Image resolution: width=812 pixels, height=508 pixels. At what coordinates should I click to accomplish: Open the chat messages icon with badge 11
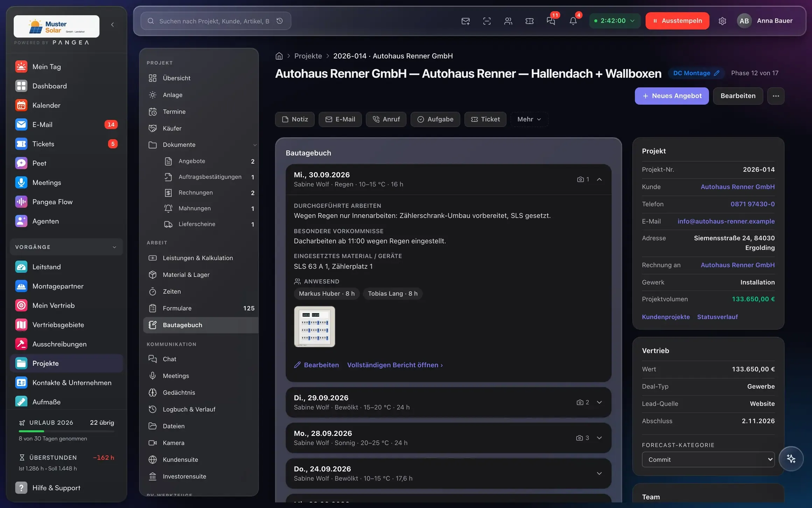551,21
